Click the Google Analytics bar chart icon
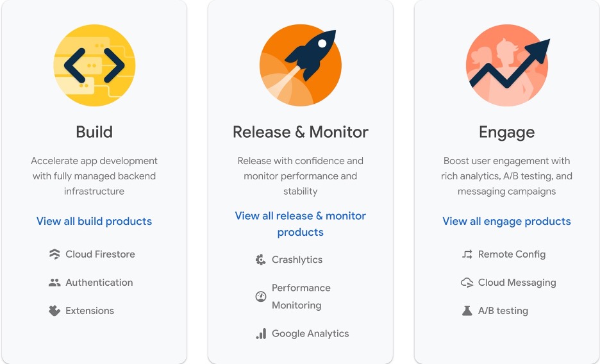The height and width of the screenshot is (364, 600). (261, 334)
